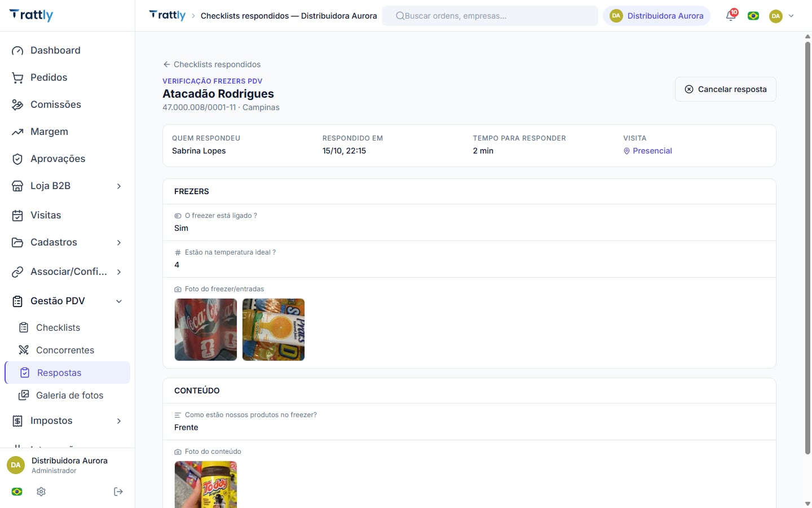The image size is (812, 508).
Task: Open the orange juice freezer photo
Action: (273, 330)
